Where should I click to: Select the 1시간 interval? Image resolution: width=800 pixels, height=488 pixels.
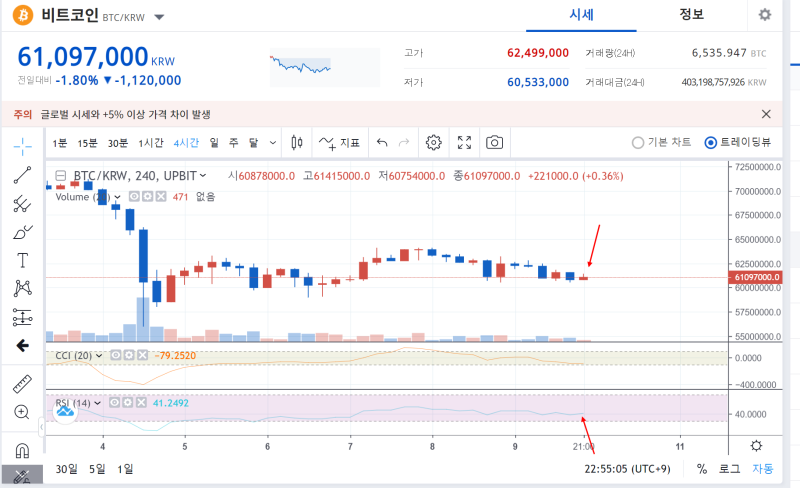click(151, 143)
